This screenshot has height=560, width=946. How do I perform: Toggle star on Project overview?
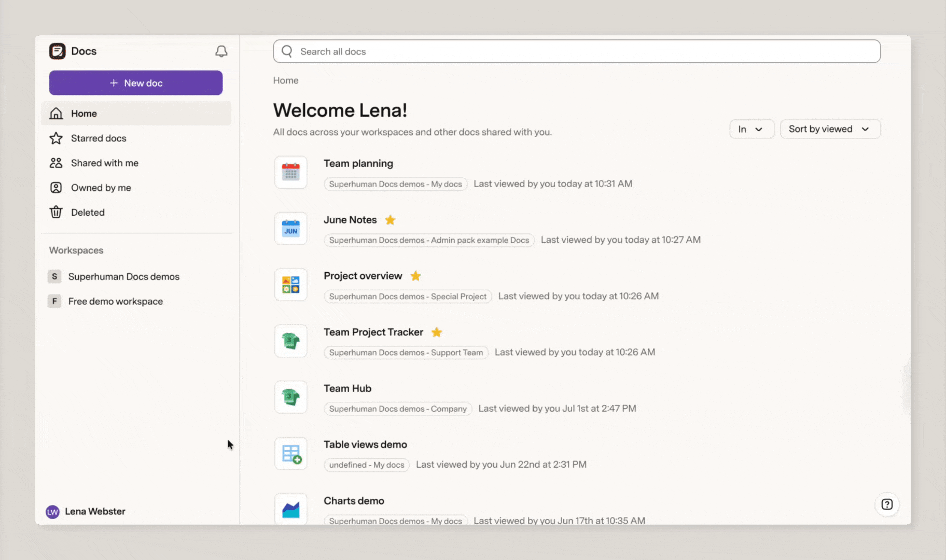pyautogui.click(x=416, y=276)
